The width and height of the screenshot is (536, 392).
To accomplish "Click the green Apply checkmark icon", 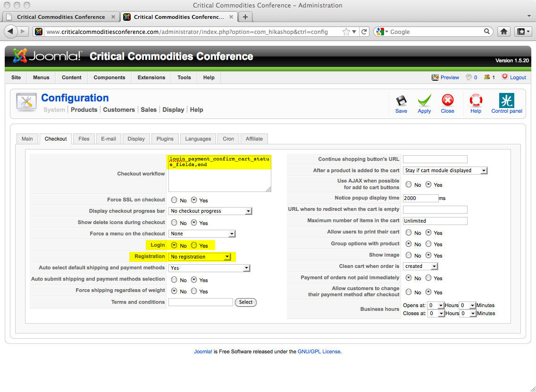I will [424, 100].
